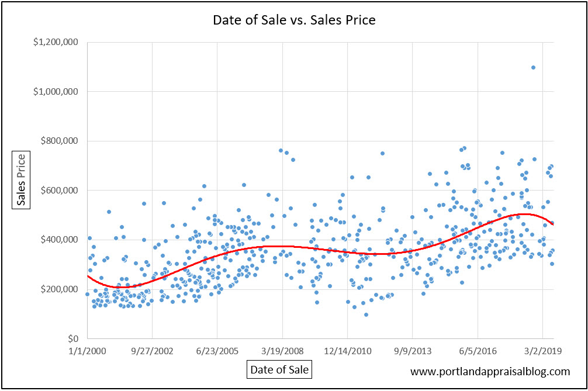Image resolution: width=588 pixels, height=391 pixels.
Task: Click the 3/2/2019 date label
Action: point(542,352)
